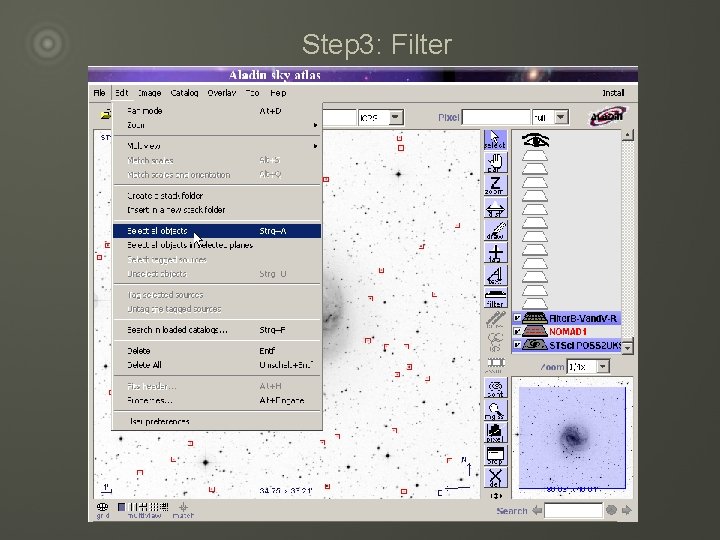
Task: Click the Search text field
Action: point(573,510)
